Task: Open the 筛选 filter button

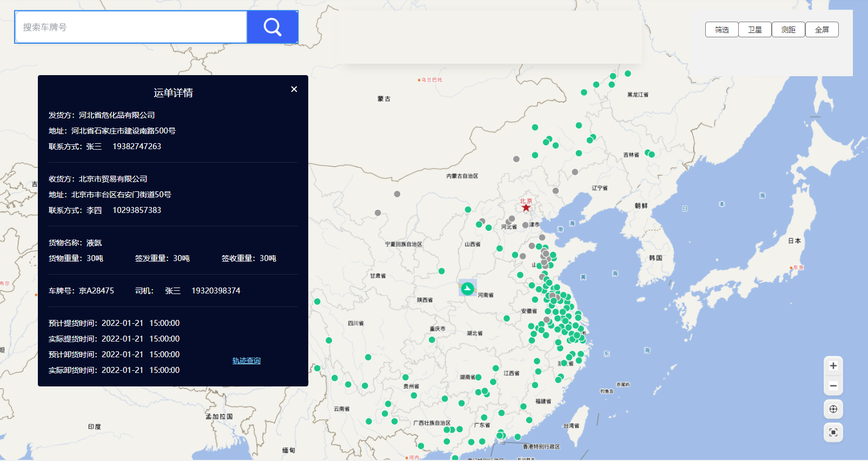Action: 722,30
